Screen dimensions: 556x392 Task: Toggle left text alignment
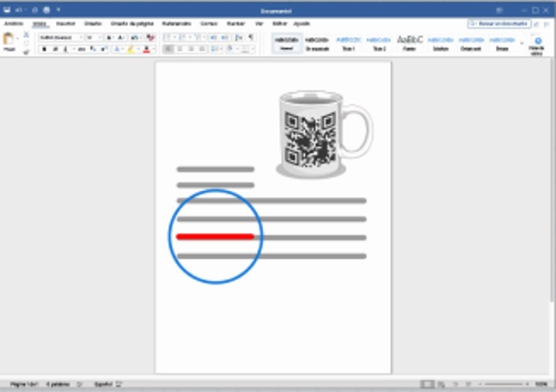click(168, 50)
